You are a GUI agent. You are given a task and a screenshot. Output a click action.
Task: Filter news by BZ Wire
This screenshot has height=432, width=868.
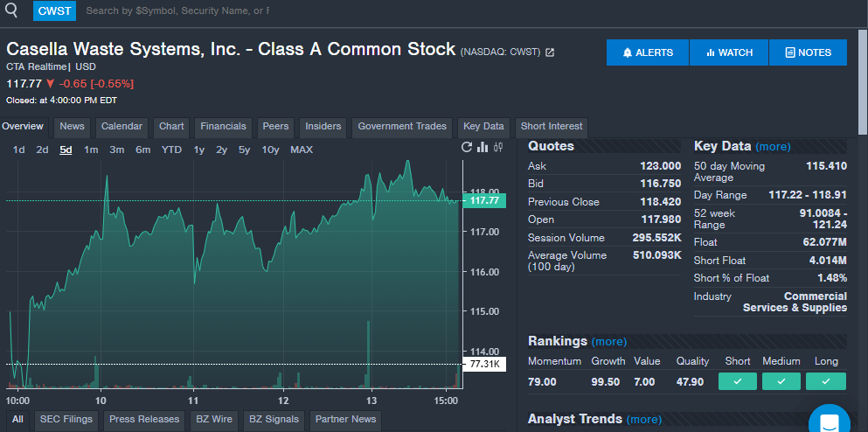pyautogui.click(x=213, y=419)
